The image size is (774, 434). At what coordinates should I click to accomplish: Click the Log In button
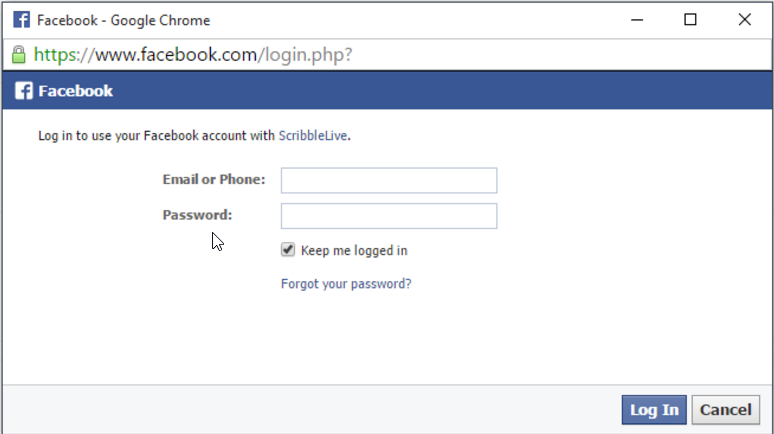tap(654, 410)
